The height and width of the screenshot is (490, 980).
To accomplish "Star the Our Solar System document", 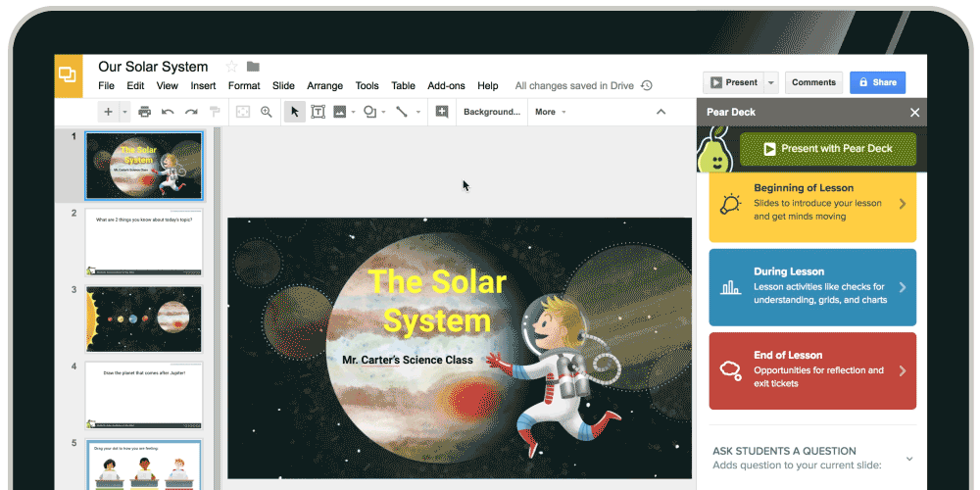I will pos(232,67).
